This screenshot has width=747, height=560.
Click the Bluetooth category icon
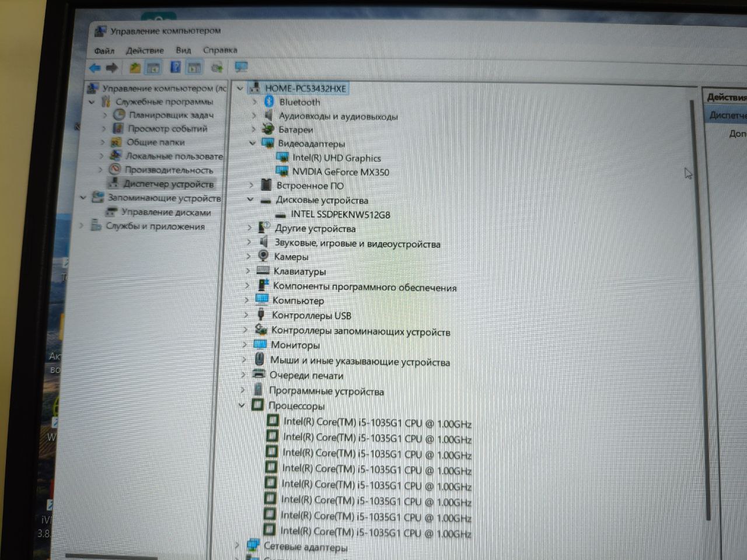tap(269, 101)
